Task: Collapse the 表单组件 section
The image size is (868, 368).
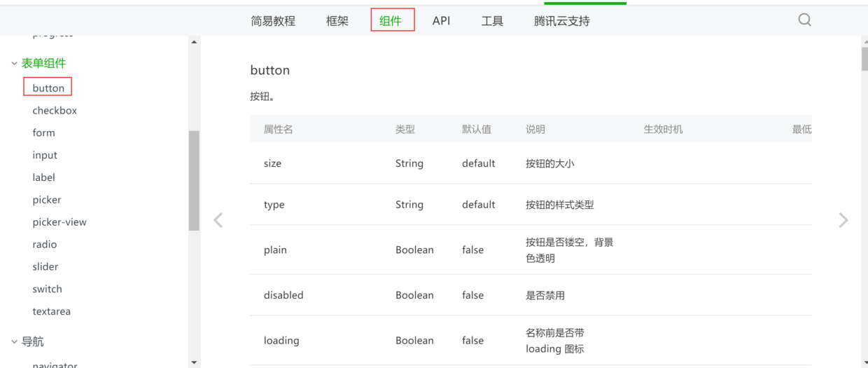Action: click(x=14, y=64)
